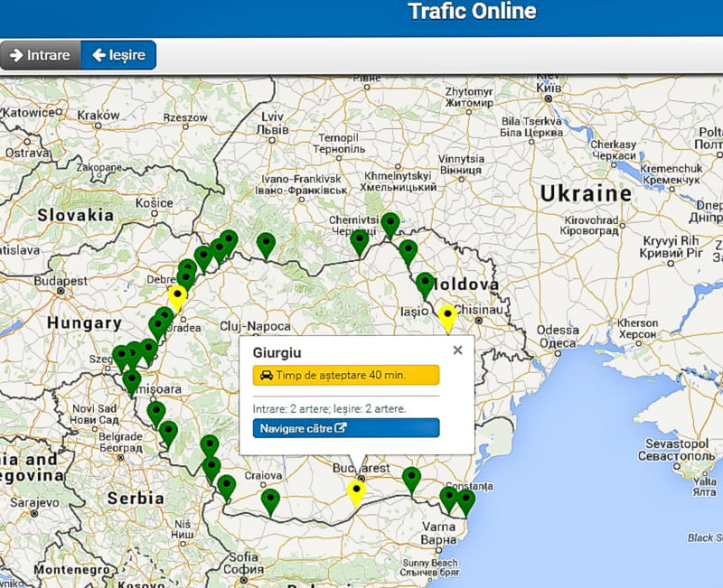Select the yellow marker near Chisinau
The width and height of the screenshot is (723, 588).
click(447, 318)
